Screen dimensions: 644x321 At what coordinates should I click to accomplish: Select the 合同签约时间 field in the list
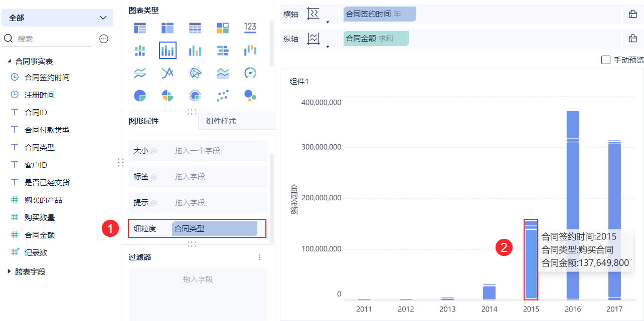47,77
